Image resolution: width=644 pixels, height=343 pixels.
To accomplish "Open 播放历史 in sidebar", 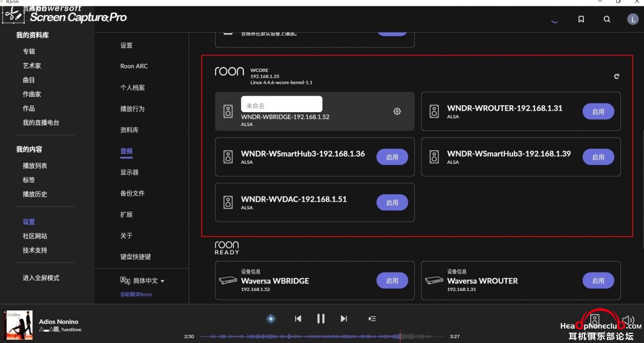I will [x=35, y=194].
